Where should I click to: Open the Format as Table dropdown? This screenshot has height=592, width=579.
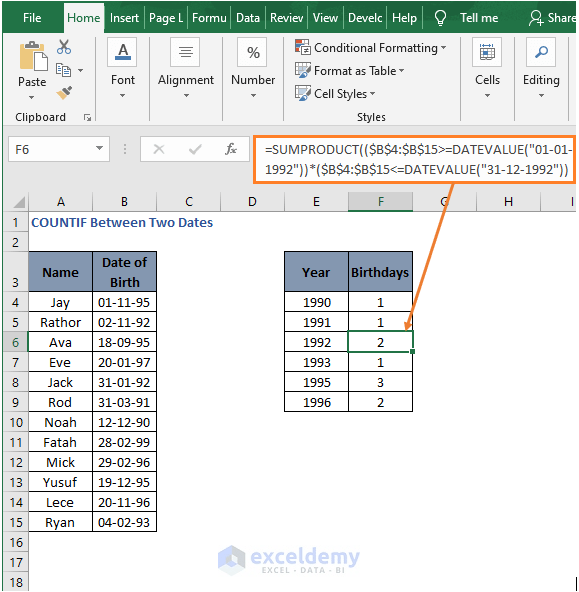401,71
